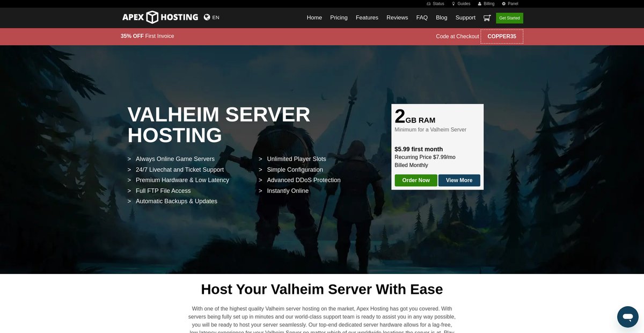644x333 pixels.
Task: Click the "Code at Checkout" label
Action: click(457, 37)
